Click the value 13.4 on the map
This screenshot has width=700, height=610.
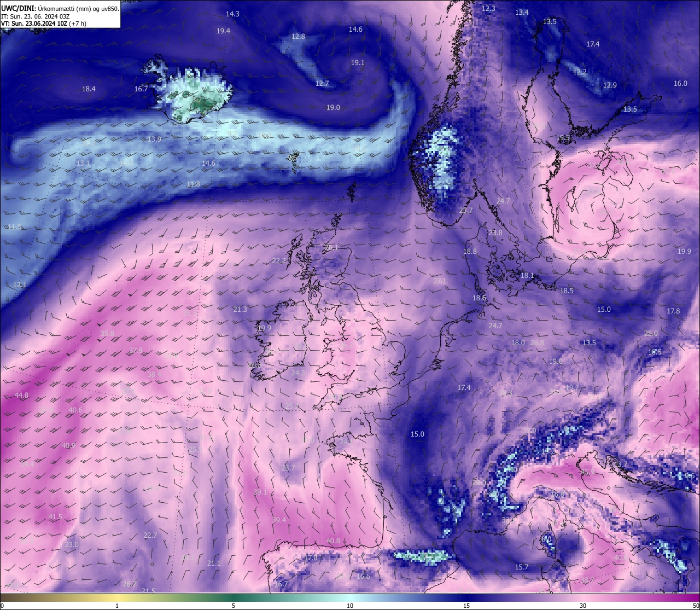[522, 13]
